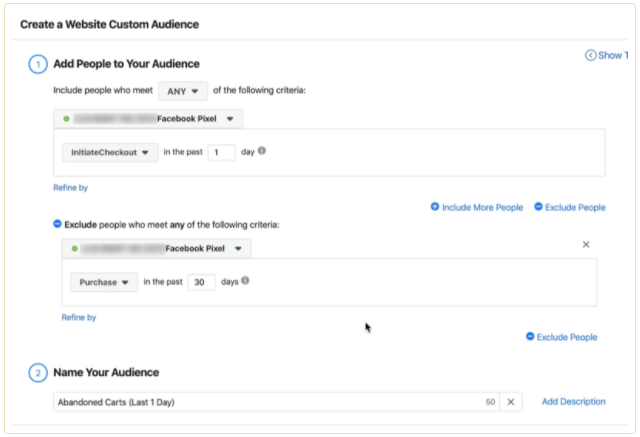Remove the exclusion rule with X
The image size is (640, 437).
[586, 244]
